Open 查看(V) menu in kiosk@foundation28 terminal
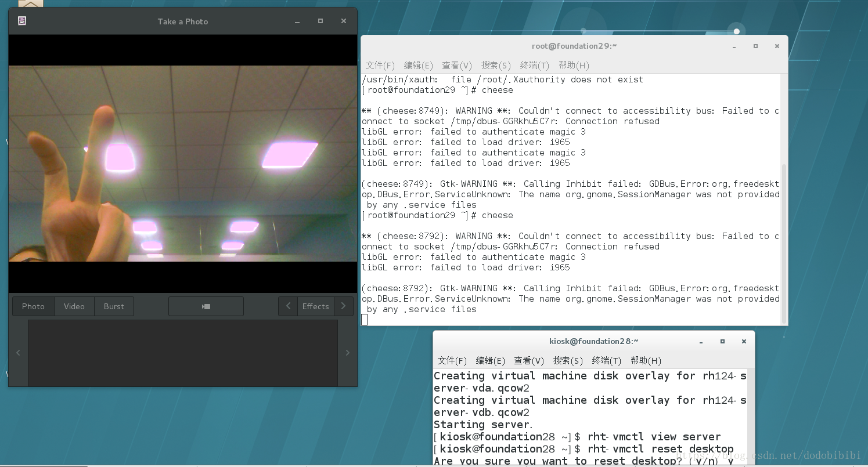The width and height of the screenshot is (868, 467). [x=529, y=360]
